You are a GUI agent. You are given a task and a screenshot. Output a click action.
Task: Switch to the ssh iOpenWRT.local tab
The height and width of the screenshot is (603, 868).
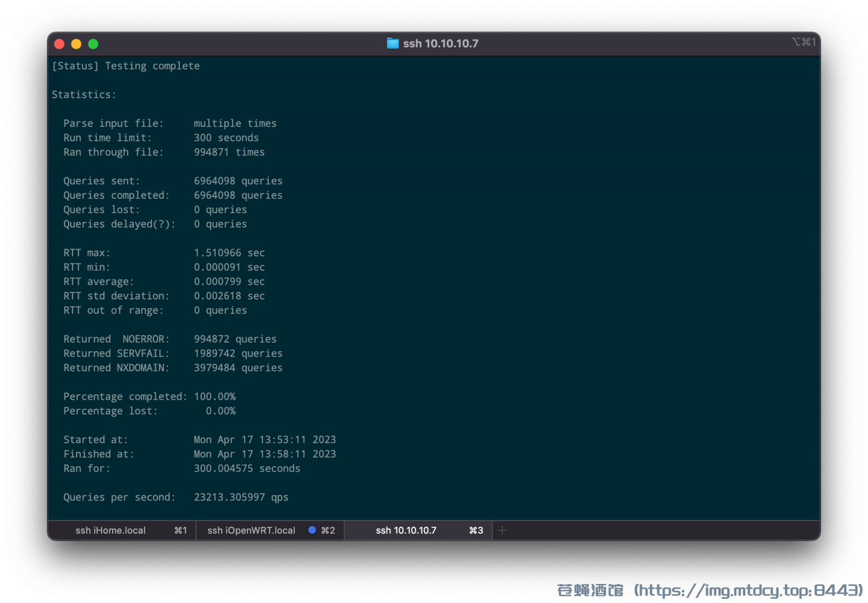click(x=270, y=531)
